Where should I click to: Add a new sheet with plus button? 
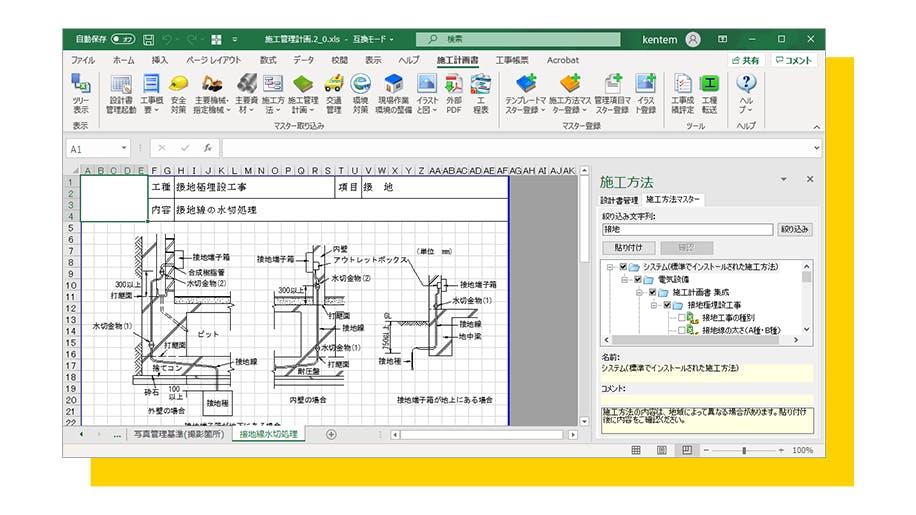(331, 434)
